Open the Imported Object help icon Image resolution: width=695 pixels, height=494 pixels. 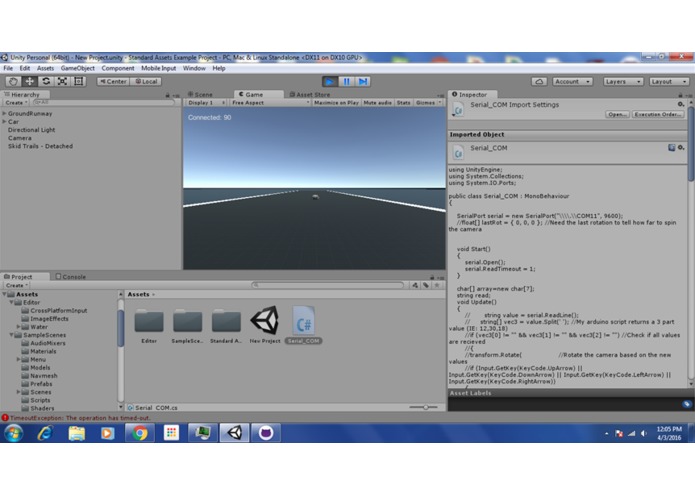point(672,148)
